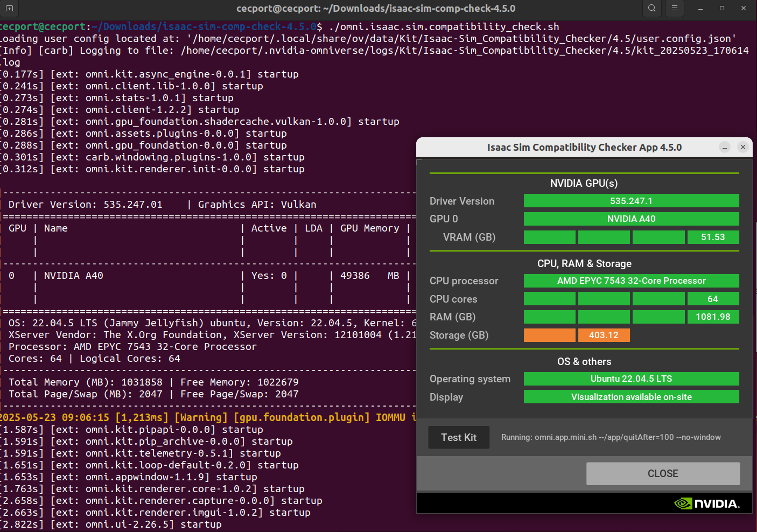Click the VRAM (GB) label

pyautogui.click(x=469, y=237)
